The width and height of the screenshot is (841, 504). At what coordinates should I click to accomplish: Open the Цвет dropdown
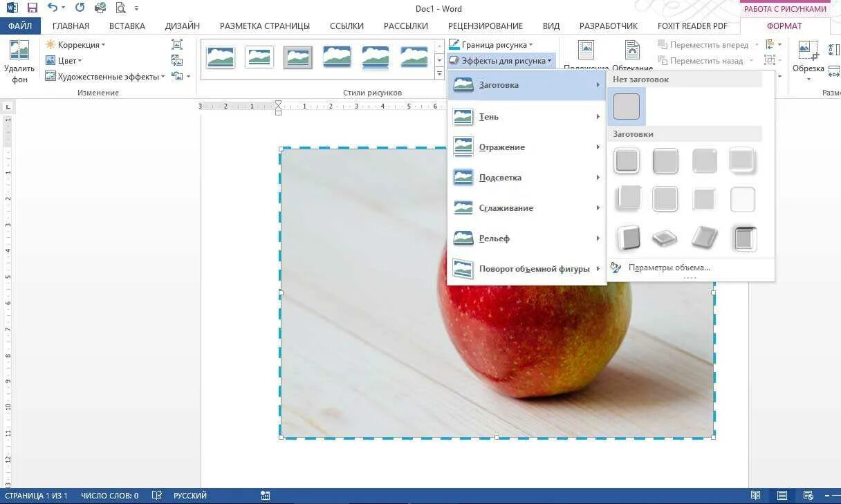[x=64, y=61]
